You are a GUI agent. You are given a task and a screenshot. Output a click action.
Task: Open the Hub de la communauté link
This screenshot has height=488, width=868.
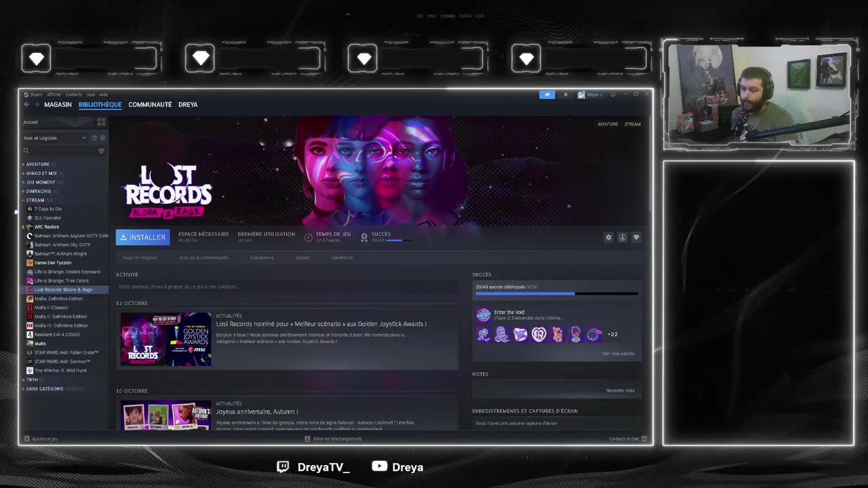click(203, 258)
